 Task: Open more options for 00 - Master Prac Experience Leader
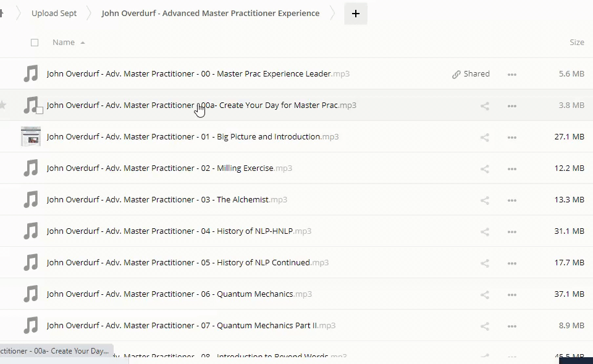511,74
